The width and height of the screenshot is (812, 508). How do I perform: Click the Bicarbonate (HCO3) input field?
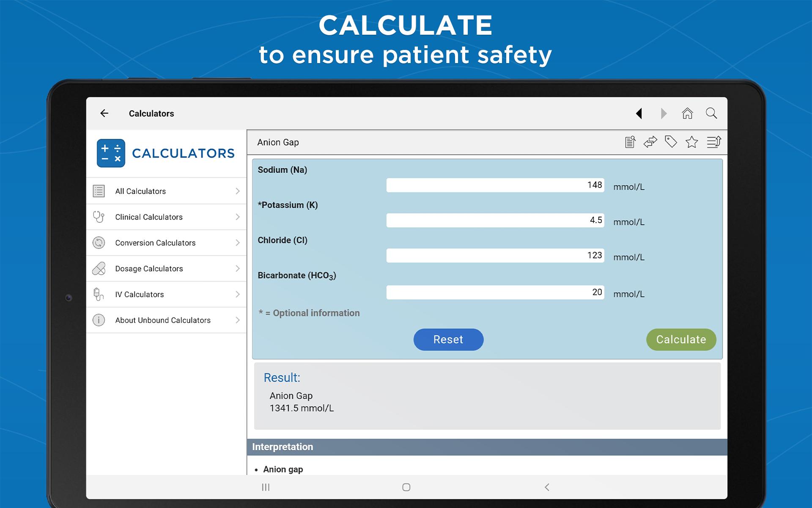(x=495, y=292)
